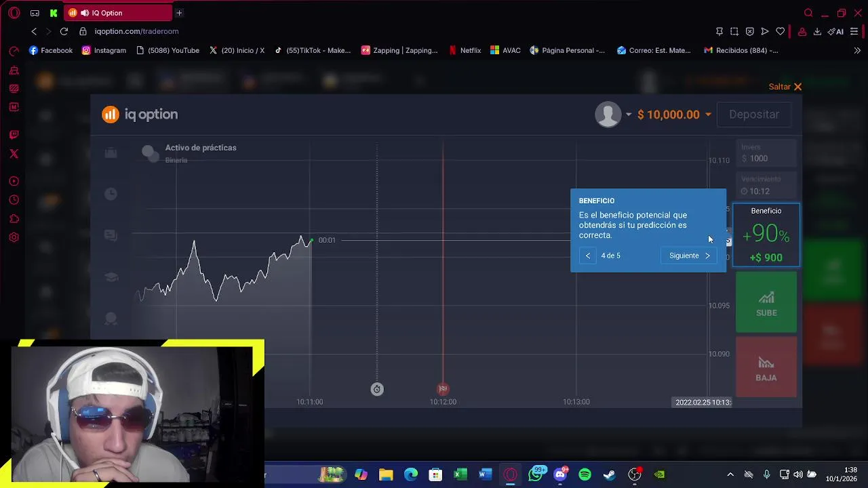Bookmark page with heart icon
The height and width of the screenshot is (488, 868).
(x=781, y=31)
